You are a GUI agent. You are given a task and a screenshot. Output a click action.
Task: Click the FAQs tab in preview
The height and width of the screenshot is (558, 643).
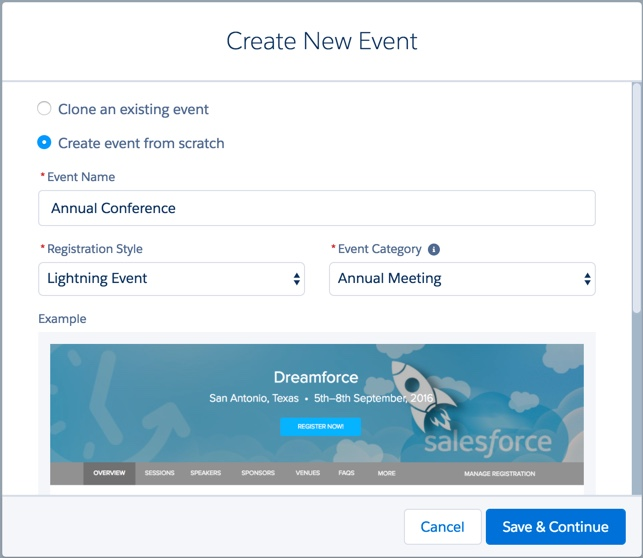(346, 473)
